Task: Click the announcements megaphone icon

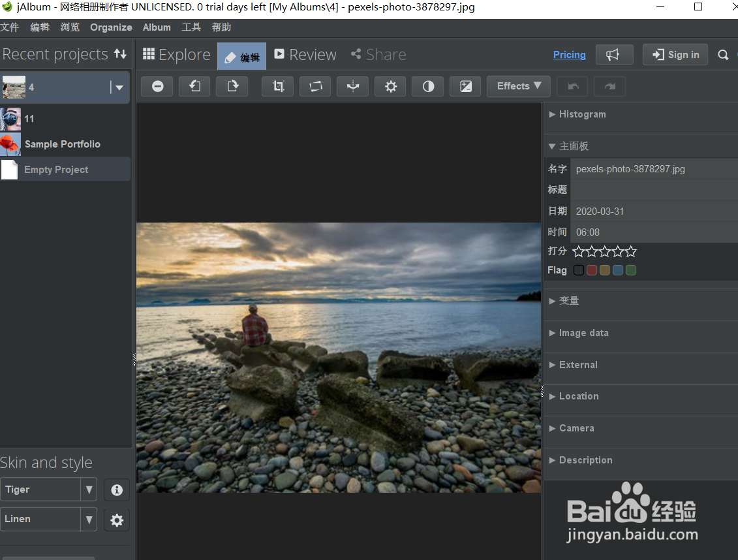Action: [x=614, y=55]
